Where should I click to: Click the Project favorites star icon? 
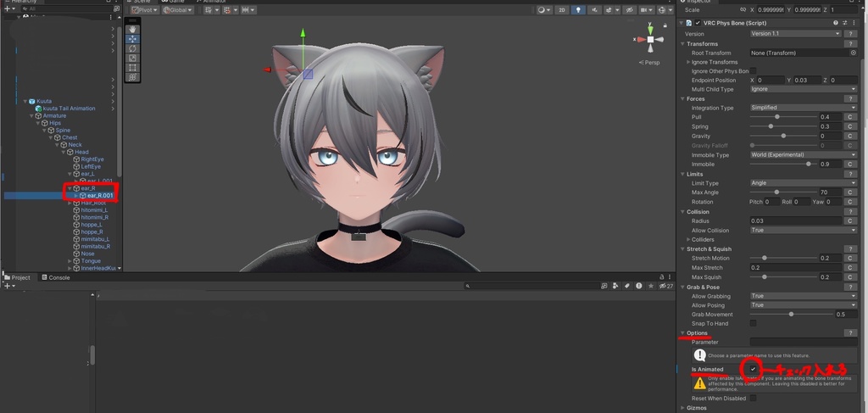coord(651,286)
